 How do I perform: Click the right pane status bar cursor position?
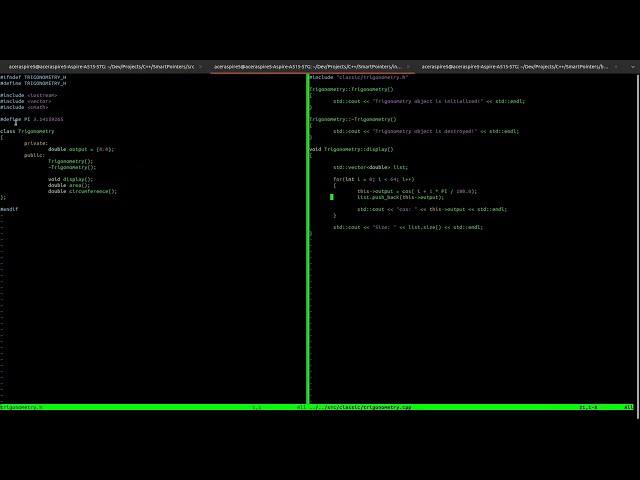click(588, 407)
